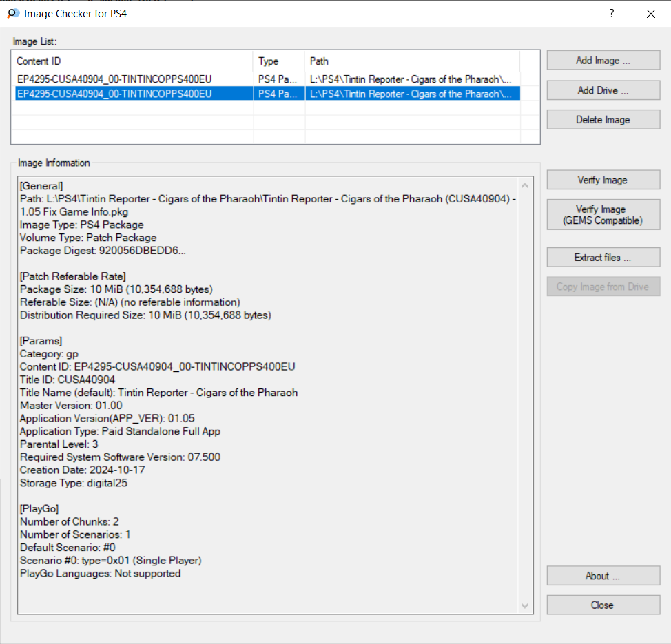Click the Number of Scenarios: 1 line
The width and height of the screenshot is (671, 644).
[x=75, y=534]
